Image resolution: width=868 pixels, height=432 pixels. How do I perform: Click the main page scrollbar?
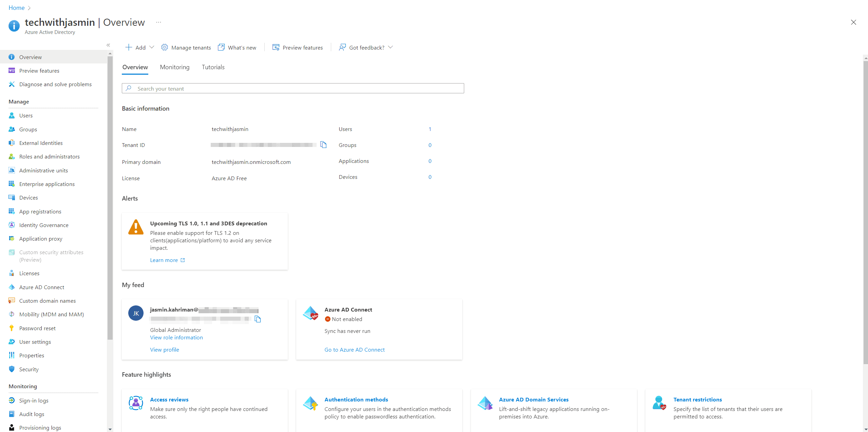[x=865, y=212]
